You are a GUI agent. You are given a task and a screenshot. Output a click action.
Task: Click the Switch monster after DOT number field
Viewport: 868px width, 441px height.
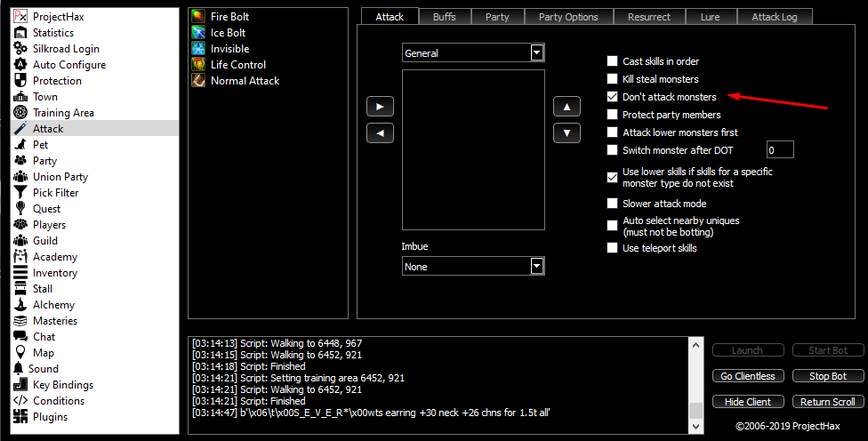point(779,150)
